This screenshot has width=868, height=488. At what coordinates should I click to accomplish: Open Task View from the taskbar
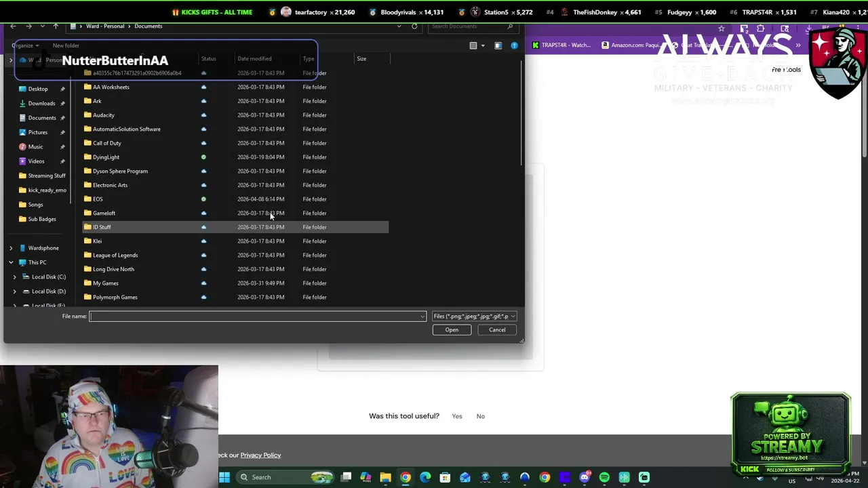click(346, 477)
